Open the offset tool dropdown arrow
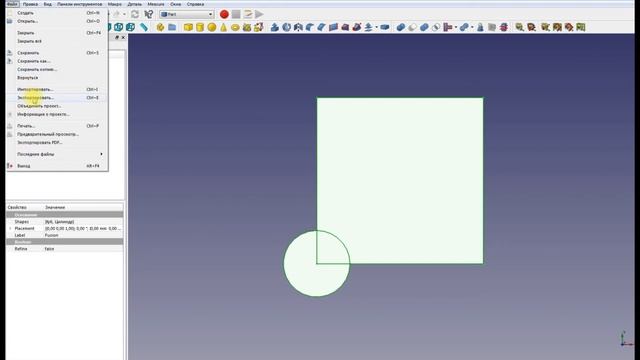This screenshot has width=640, height=360. pyautogui.click(x=376, y=27)
